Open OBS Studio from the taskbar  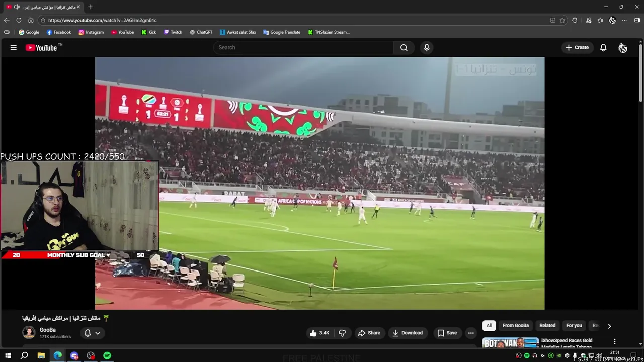(x=91, y=356)
